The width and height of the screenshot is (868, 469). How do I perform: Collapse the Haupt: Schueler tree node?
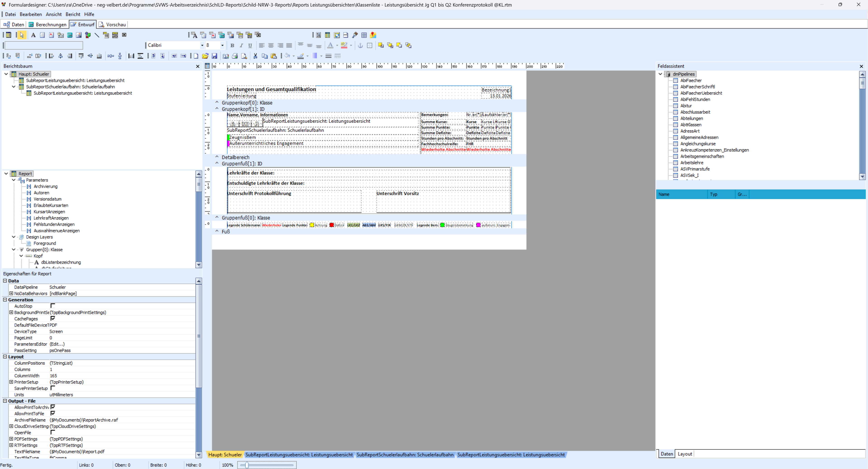pos(6,74)
